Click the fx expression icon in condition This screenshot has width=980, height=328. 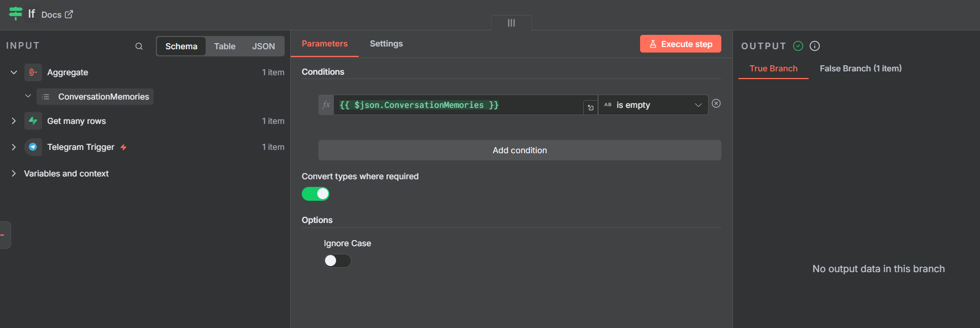pos(326,105)
